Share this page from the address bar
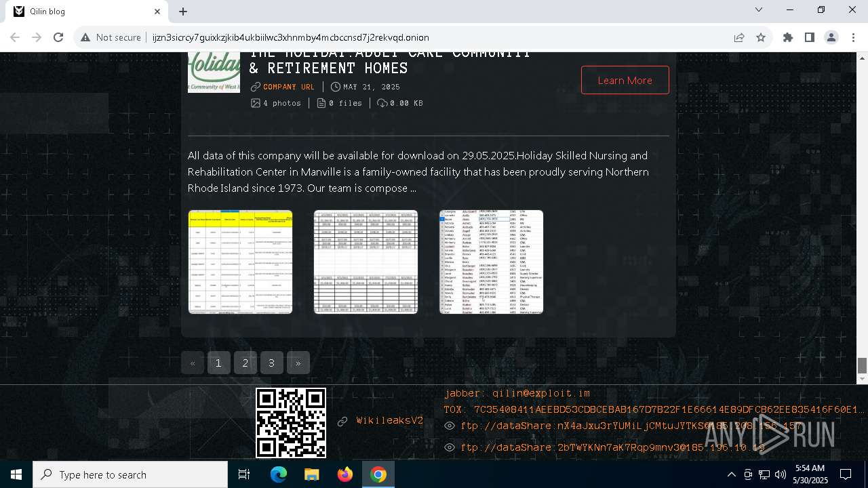868x488 pixels. coord(739,37)
